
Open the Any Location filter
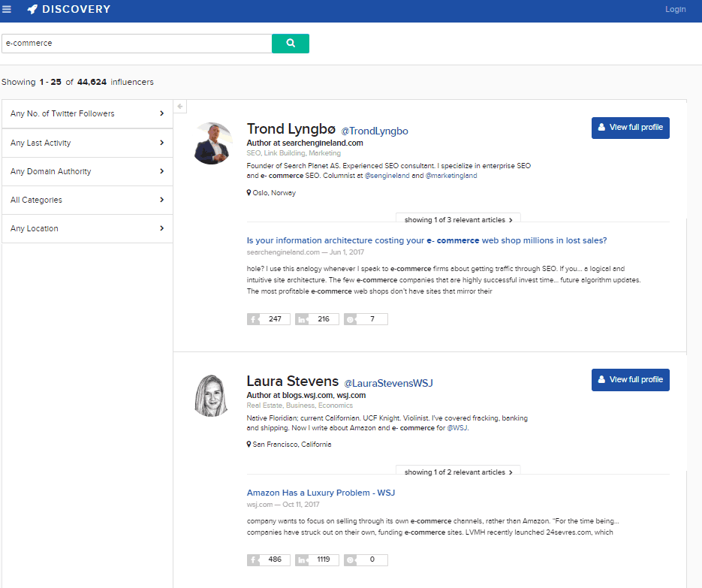point(87,228)
